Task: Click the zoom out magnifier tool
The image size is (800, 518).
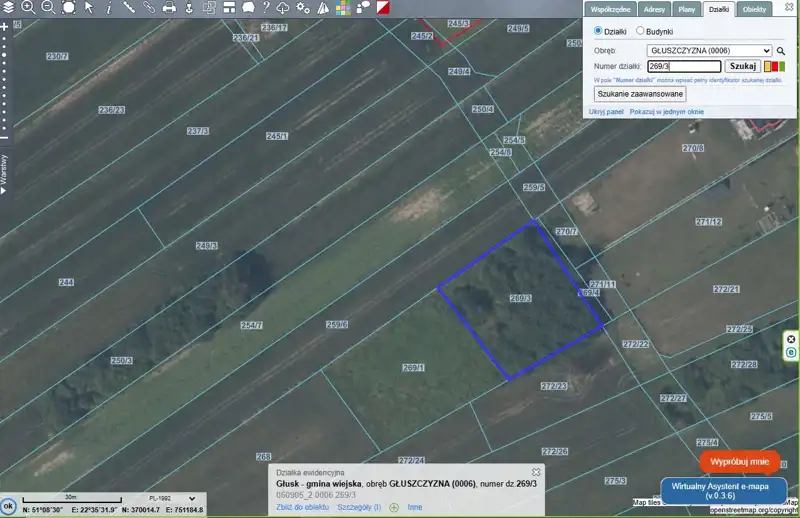Action: [x=48, y=7]
